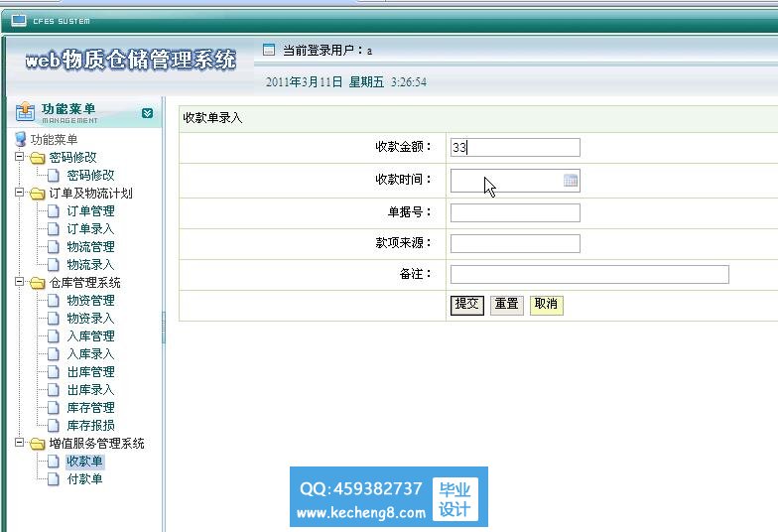Image resolution: width=778 pixels, height=532 pixels.
Task: Click page icon next to 库存报损
Action: (54, 426)
